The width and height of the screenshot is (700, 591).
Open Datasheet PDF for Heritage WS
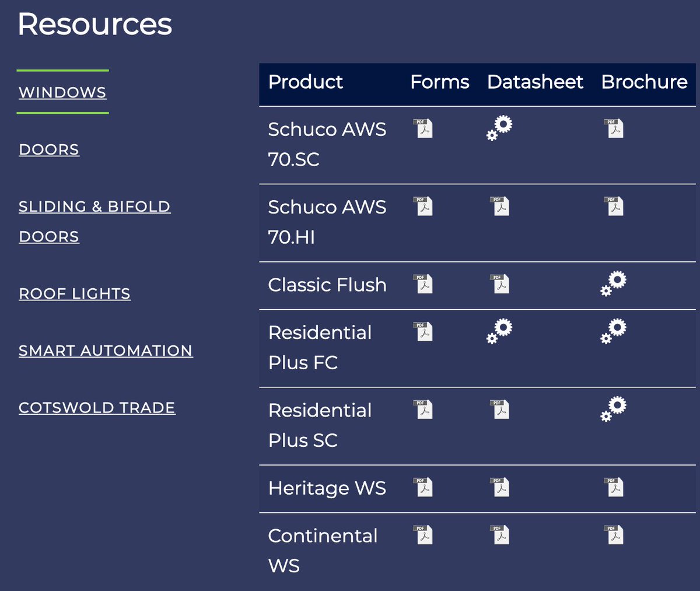tap(499, 487)
